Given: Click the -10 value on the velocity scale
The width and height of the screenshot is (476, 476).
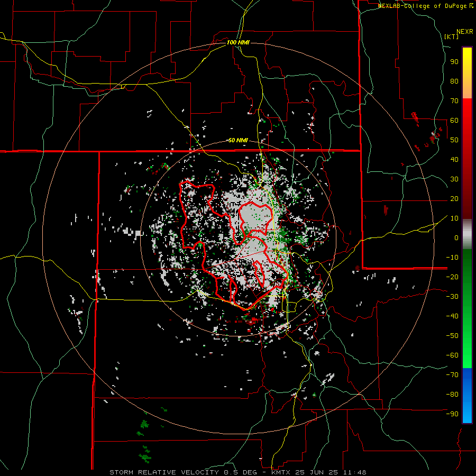Looking at the screenshot, I should pyautogui.click(x=452, y=258).
